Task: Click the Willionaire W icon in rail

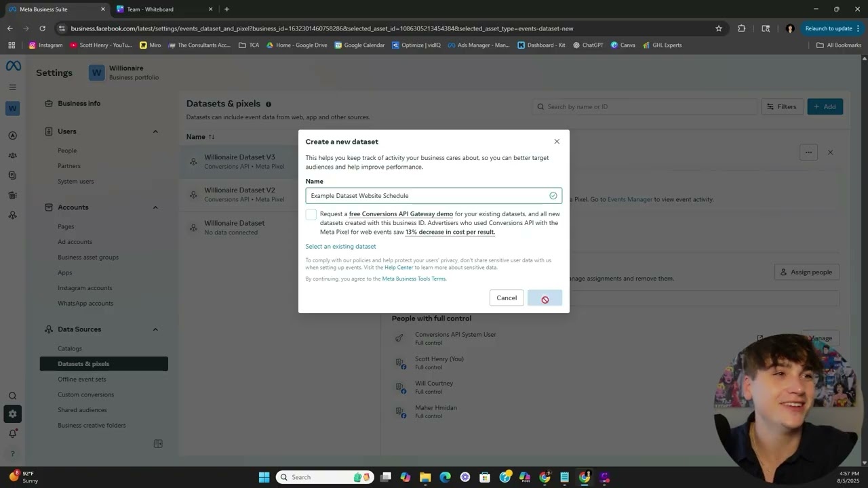Action: 12,108
